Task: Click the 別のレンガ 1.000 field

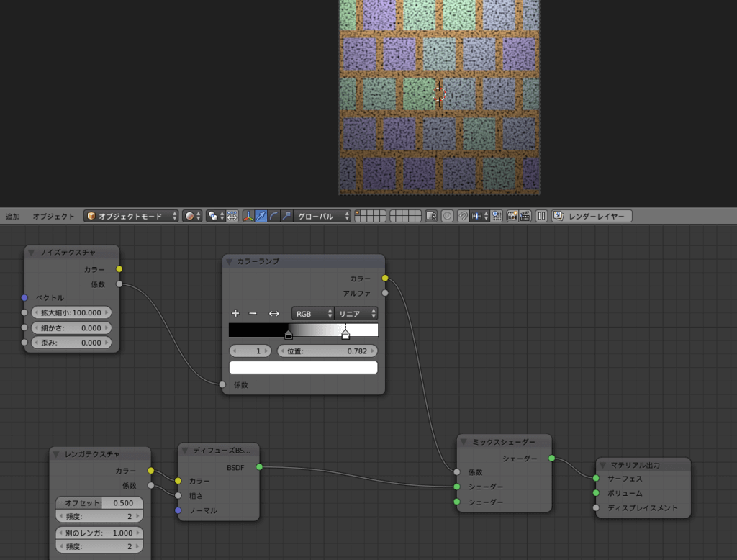Action: (99, 533)
